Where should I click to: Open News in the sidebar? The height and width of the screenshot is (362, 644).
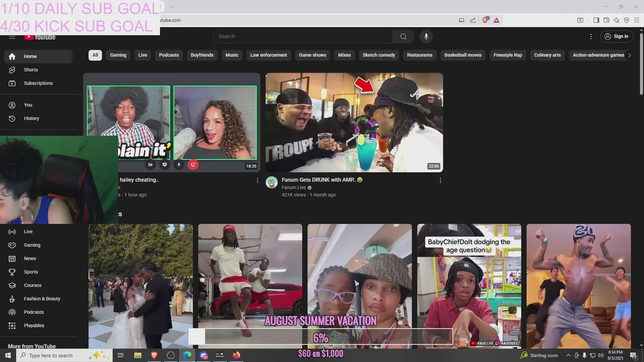tap(38, 258)
